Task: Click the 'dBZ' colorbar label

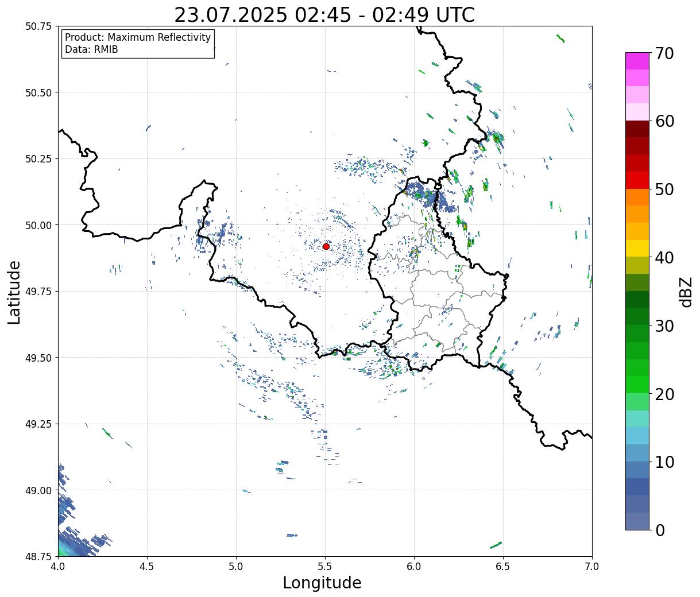Action: tap(686, 292)
